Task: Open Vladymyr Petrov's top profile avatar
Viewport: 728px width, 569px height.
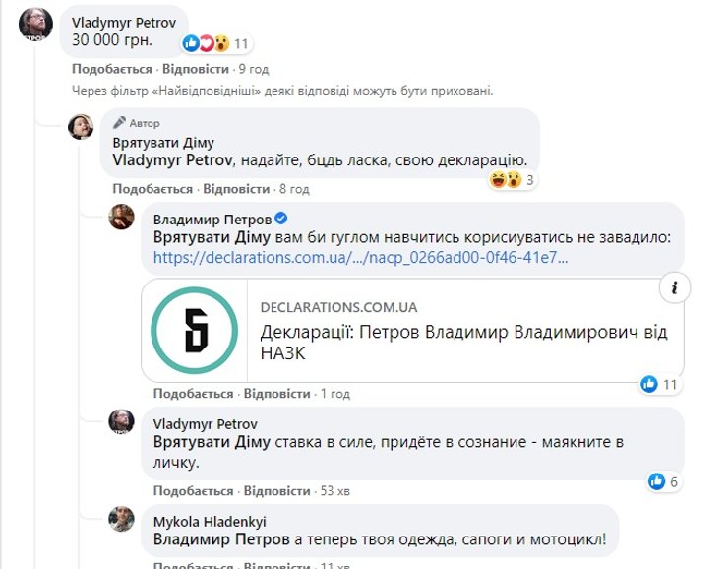Action: (x=35, y=23)
